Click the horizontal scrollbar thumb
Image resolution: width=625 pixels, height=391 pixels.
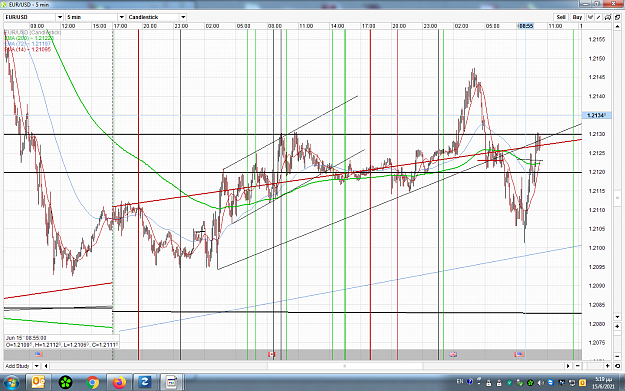[x=345, y=366]
